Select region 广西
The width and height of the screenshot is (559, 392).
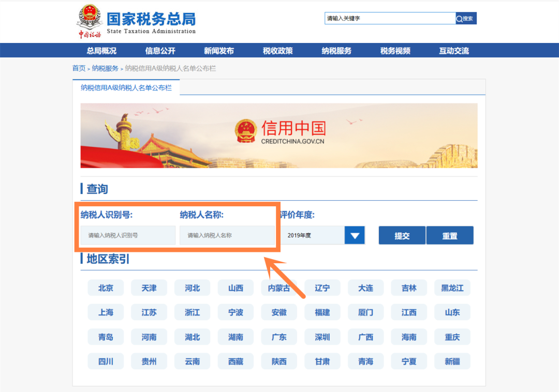pyautogui.click(x=366, y=337)
